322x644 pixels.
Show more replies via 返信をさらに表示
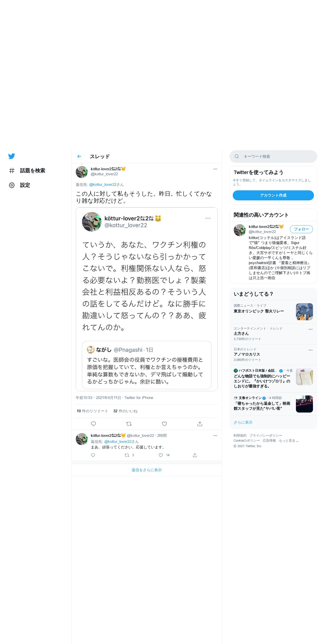[x=147, y=470]
